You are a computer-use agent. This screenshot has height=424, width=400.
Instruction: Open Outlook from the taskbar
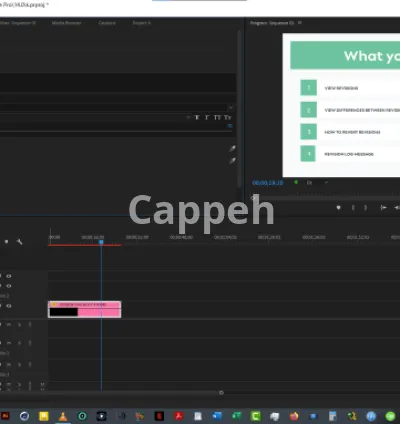pos(217,416)
